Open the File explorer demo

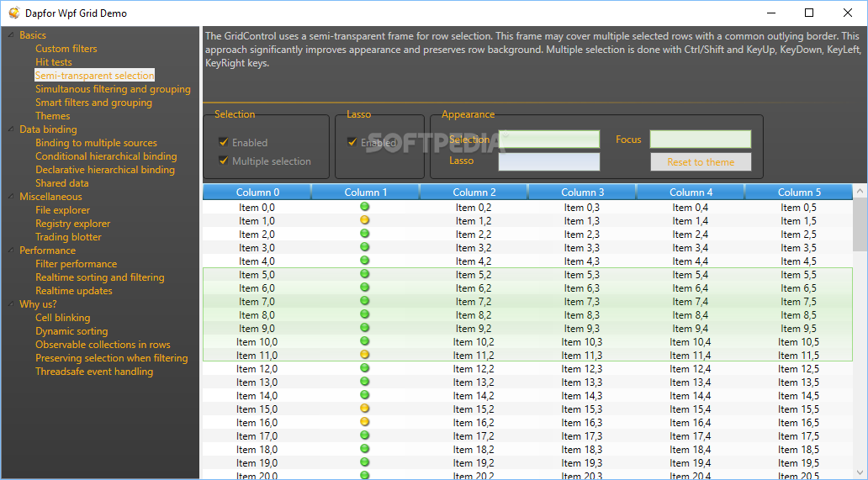coord(62,210)
